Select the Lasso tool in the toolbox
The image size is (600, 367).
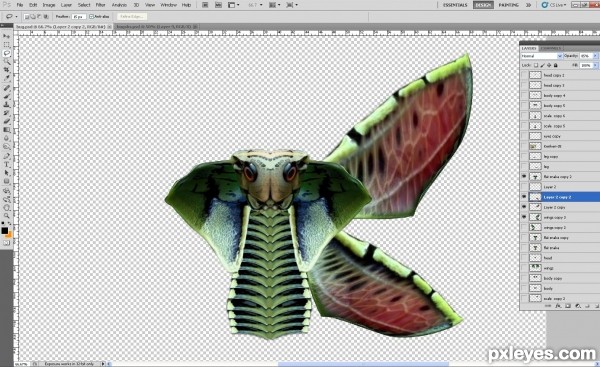[7, 53]
